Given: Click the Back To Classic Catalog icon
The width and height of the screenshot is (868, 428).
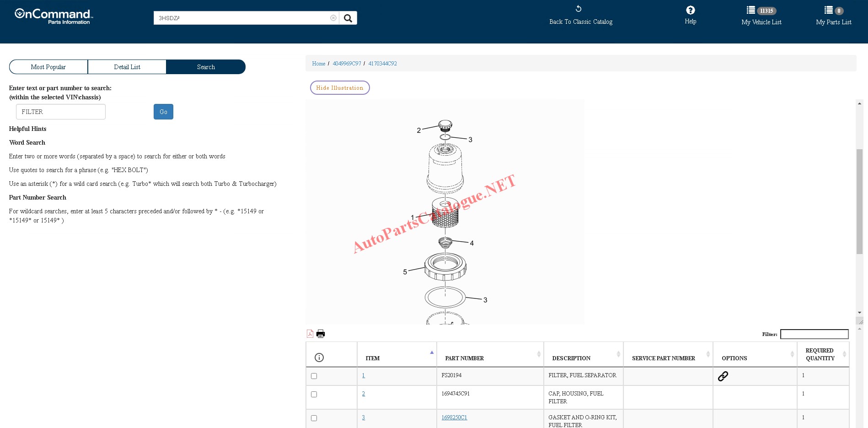Looking at the screenshot, I should [579, 9].
